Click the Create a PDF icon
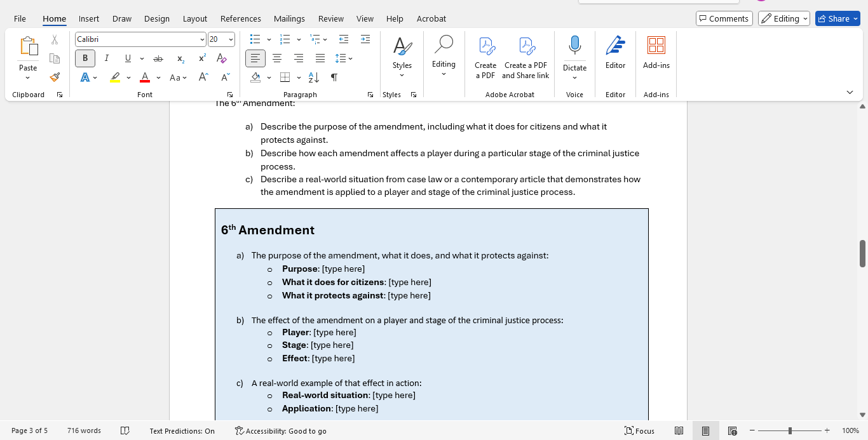The width and height of the screenshot is (868, 440). pyautogui.click(x=486, y=46)
